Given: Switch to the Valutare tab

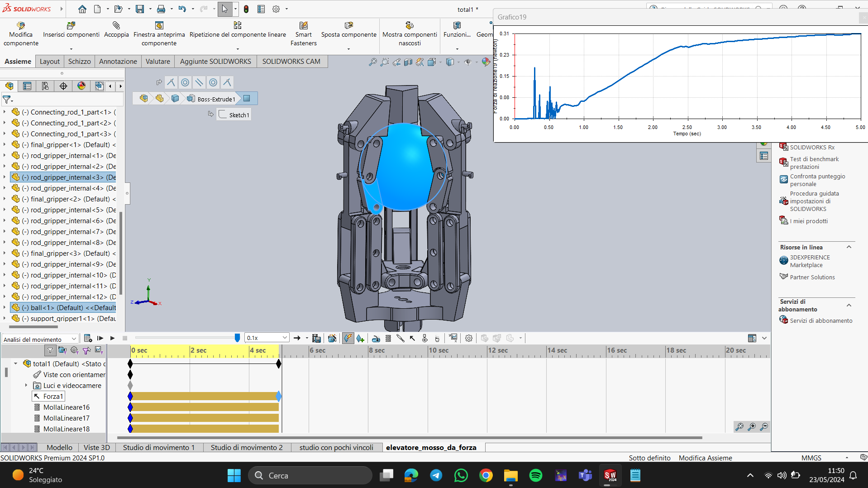Looking at the screenshot, I should coord(157,61).
